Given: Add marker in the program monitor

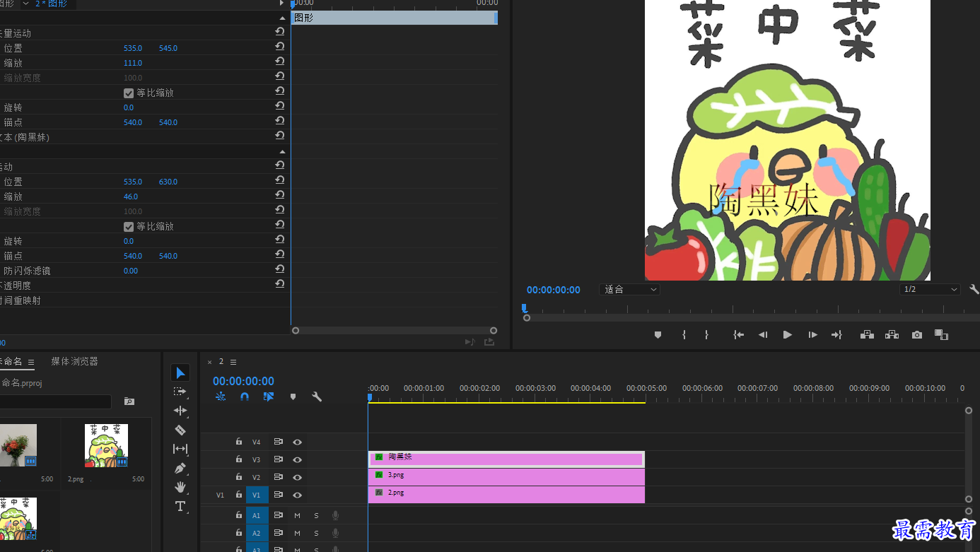Looking at the screenshot, I should [x=658, y=335].
